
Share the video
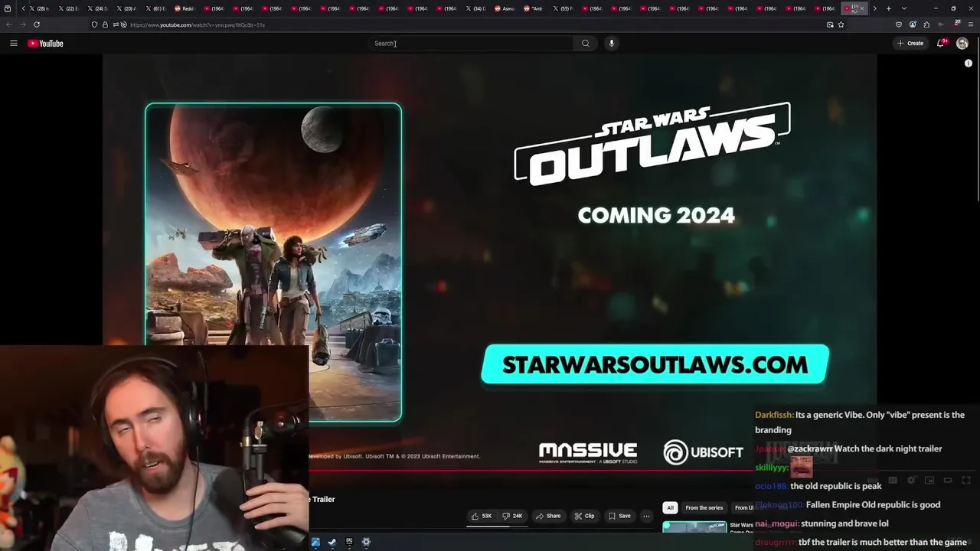click(x=548, y=516)
